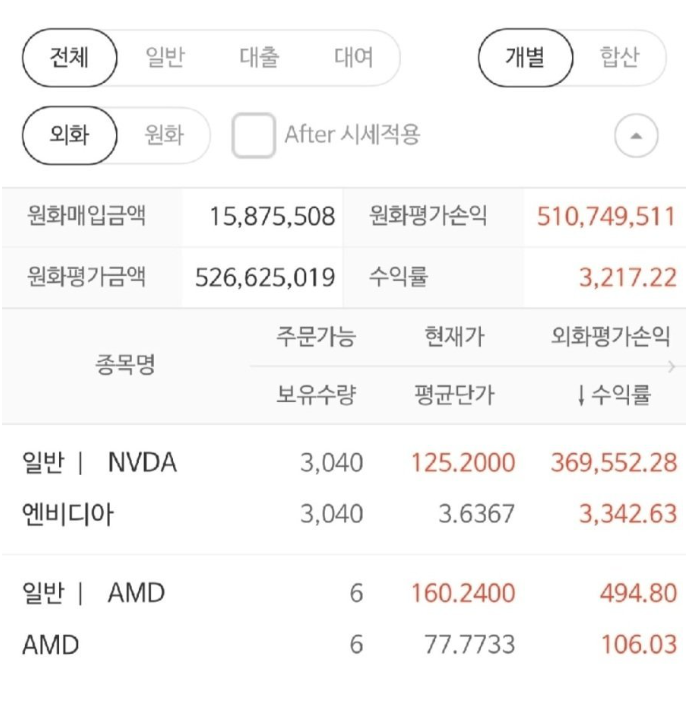Click AMD return rate 106.03
The width and height of the screenshot is (697, 718).
[x=639, y=645]
